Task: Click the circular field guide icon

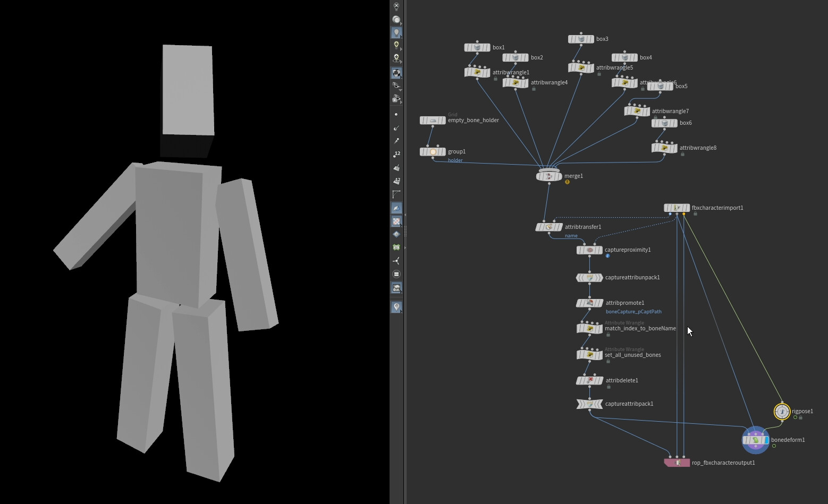Action: tap(396, 274)
